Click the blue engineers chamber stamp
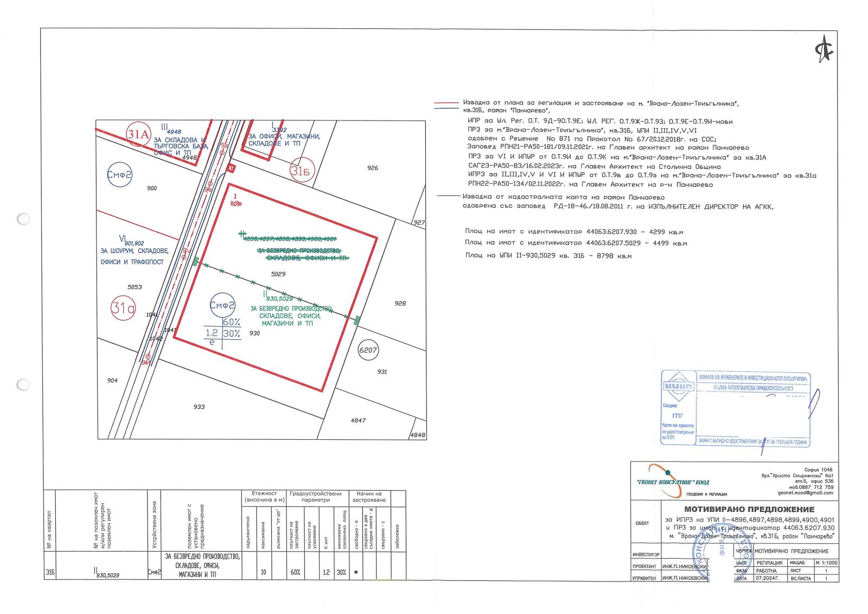 (735, 407)
